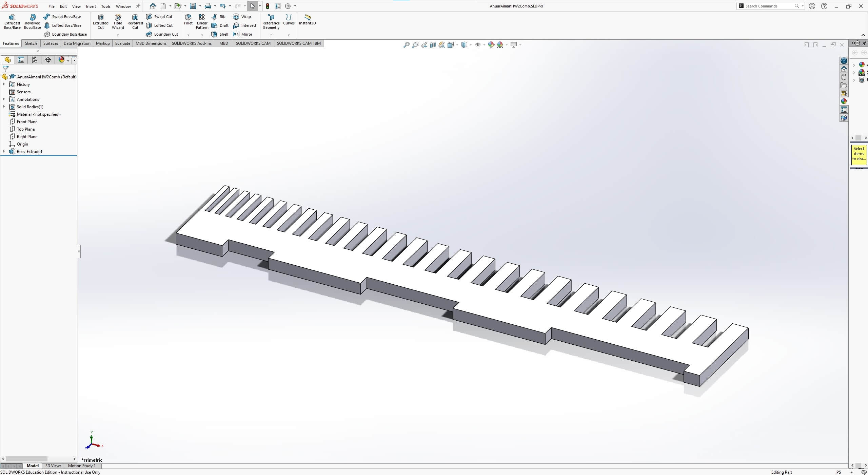Click the IPS unit system button

pyautogui.click(x=838, y=472)
